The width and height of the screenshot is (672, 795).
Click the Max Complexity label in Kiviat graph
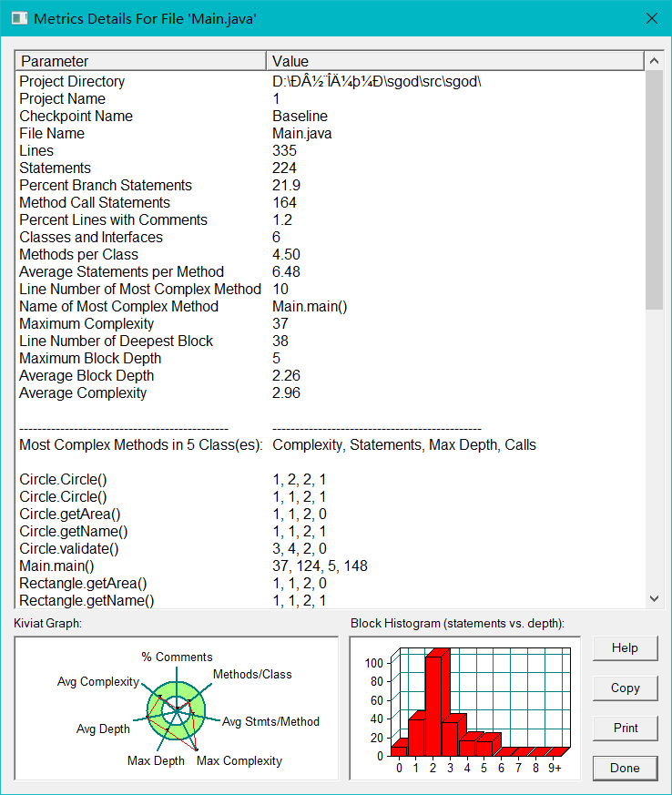point(239,760)
